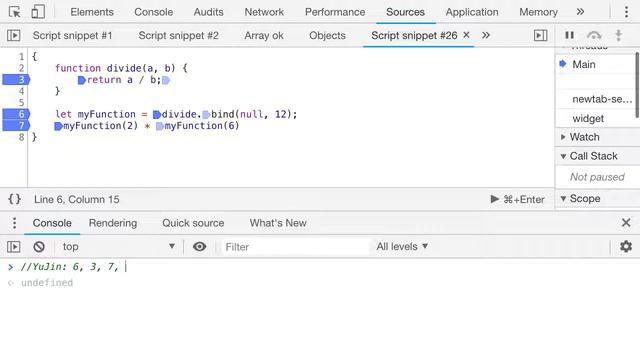
Task: Toggle pretty print braces icon
Action: (15, 199)
